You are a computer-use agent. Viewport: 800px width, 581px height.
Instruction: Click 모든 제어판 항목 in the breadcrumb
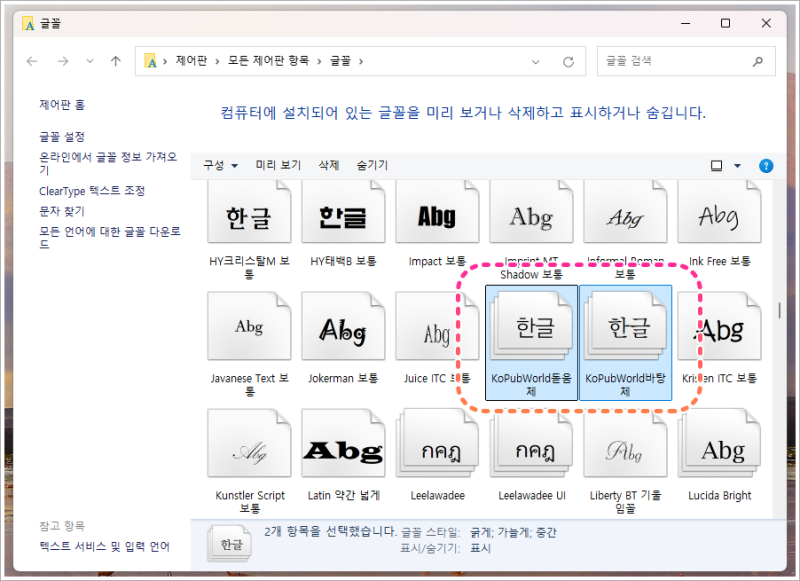point(268,61)
